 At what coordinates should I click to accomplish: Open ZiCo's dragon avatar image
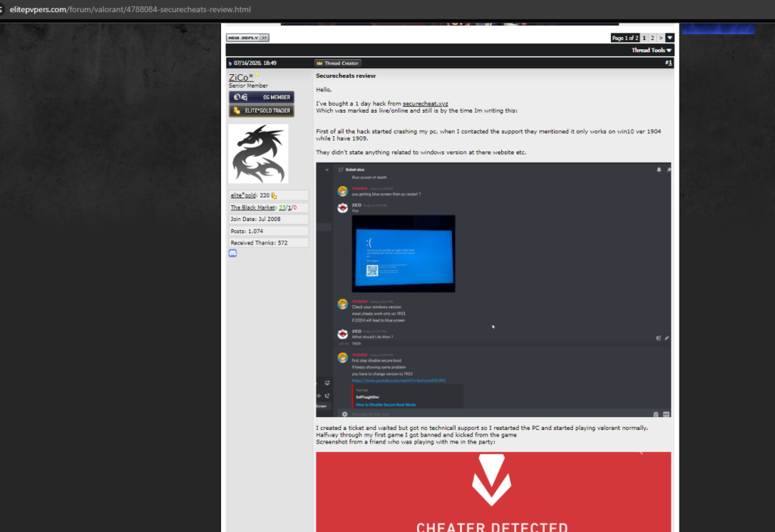click(x=258, y=154)
